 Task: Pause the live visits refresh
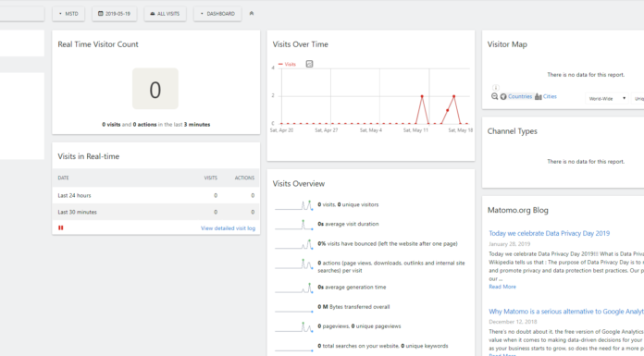(61, 227)
